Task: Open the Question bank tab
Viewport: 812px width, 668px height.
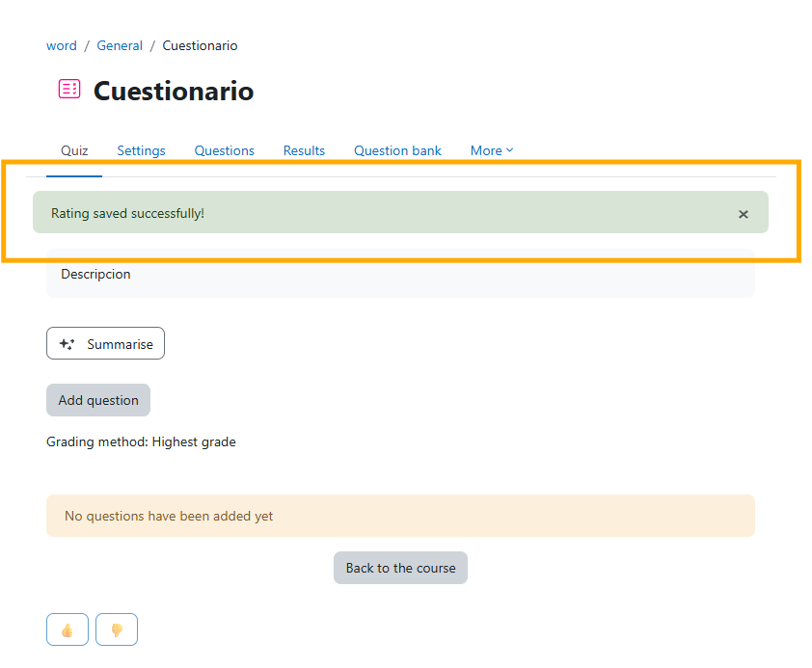Action: [x=397, y=150]
